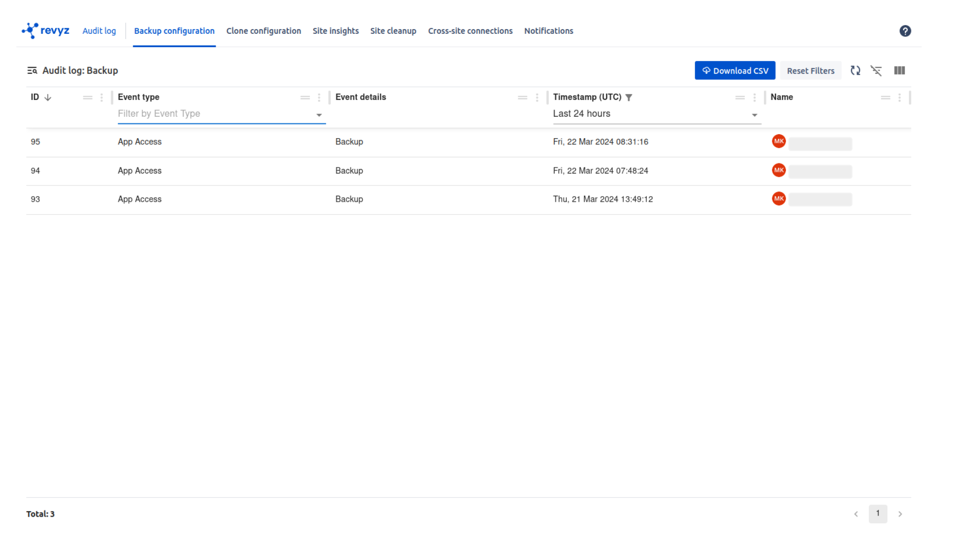Open the help question mark icon
980x552 pixels.
click(x=905, y=31)
